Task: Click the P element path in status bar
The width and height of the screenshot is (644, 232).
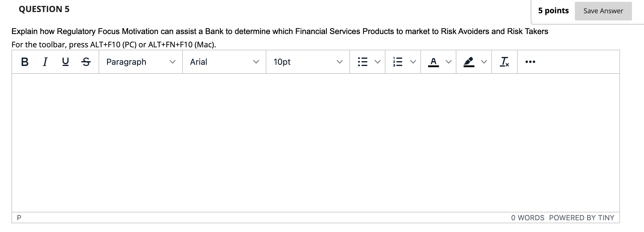Action: (x=19, y=218)
